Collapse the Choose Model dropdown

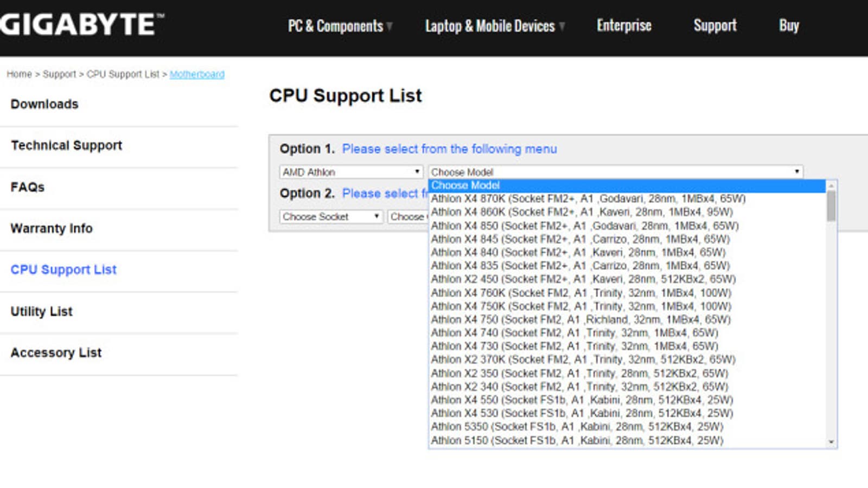615,172
